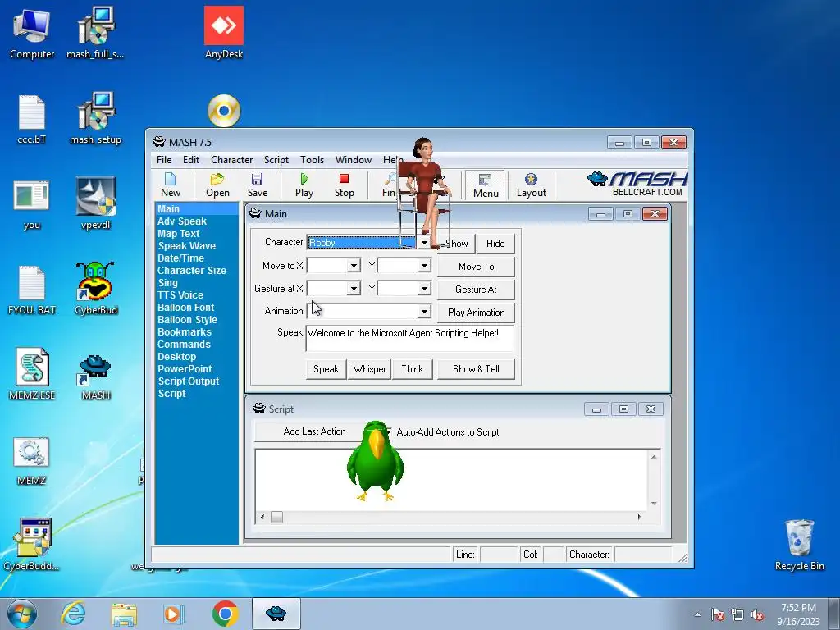Select the mash_full_s... desktop icon
The height and width of the screenshot is (630, 840).
95,33
